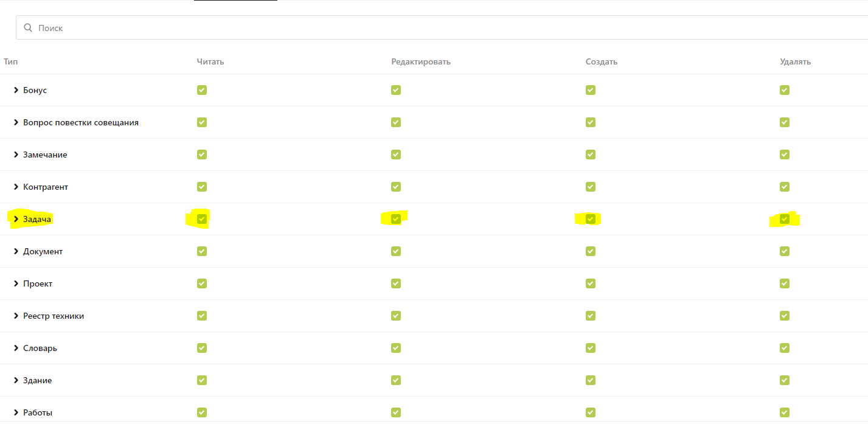Toggle Читать checkbox for Проект
The image size is (868, 424).
(202, 283)
